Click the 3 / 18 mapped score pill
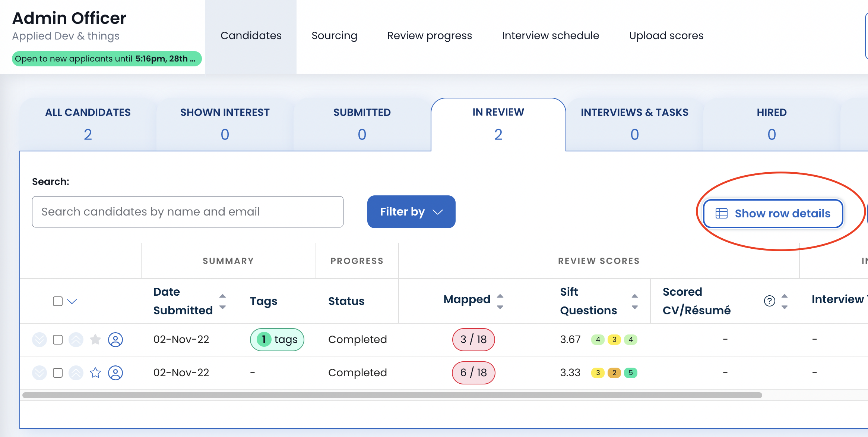 tap(473, 340)
